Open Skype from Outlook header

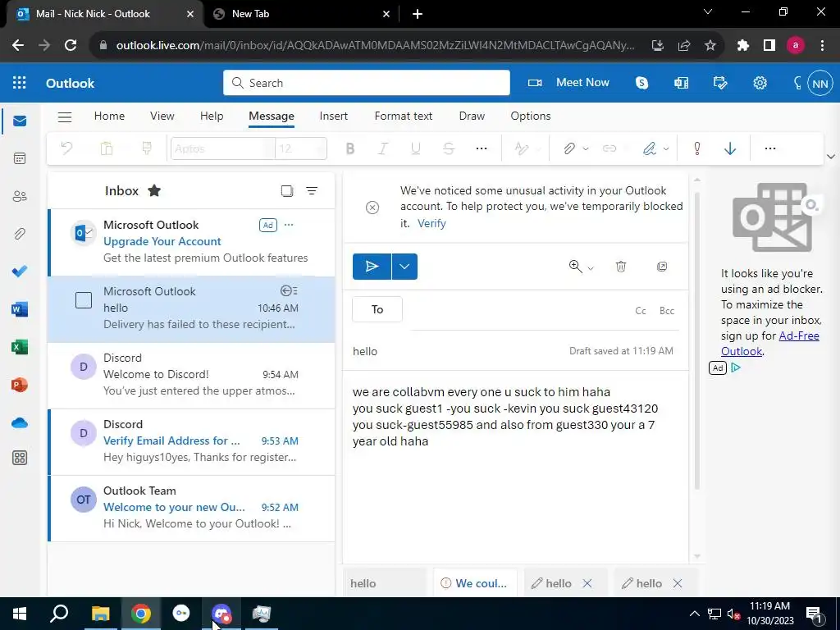coord(641,83)
